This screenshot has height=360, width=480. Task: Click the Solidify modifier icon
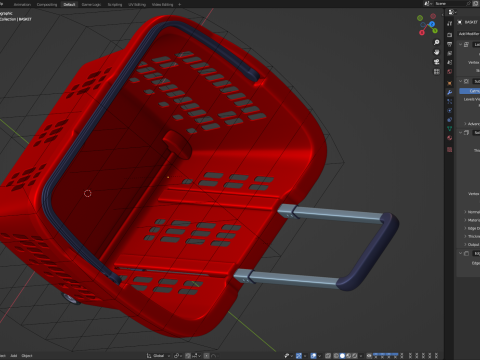[467, 133]
